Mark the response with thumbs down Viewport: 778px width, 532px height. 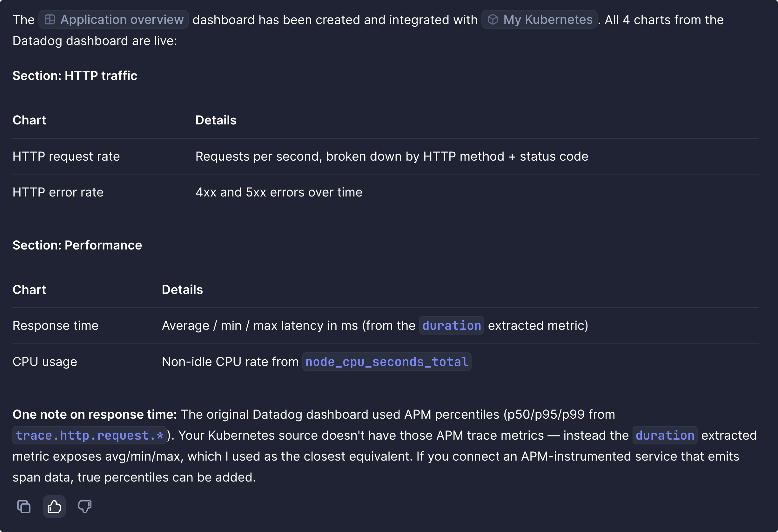[x=85, y=506]
